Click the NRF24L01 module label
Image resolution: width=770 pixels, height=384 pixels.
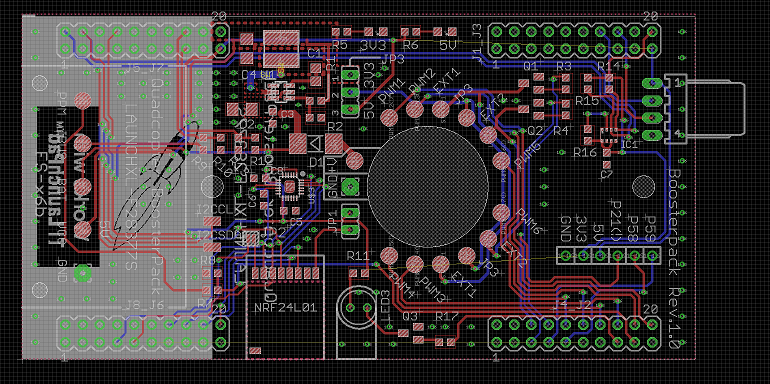[285, 308]
